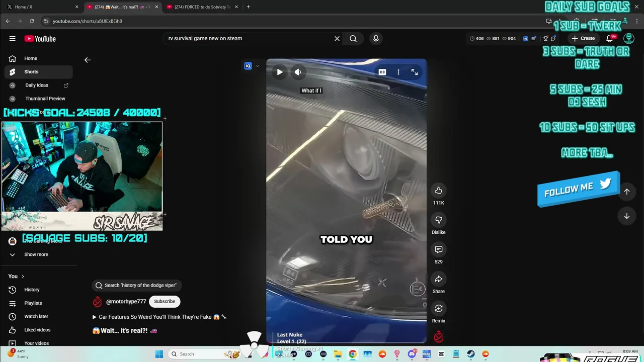Expand the You section chevron

(23, 276)
